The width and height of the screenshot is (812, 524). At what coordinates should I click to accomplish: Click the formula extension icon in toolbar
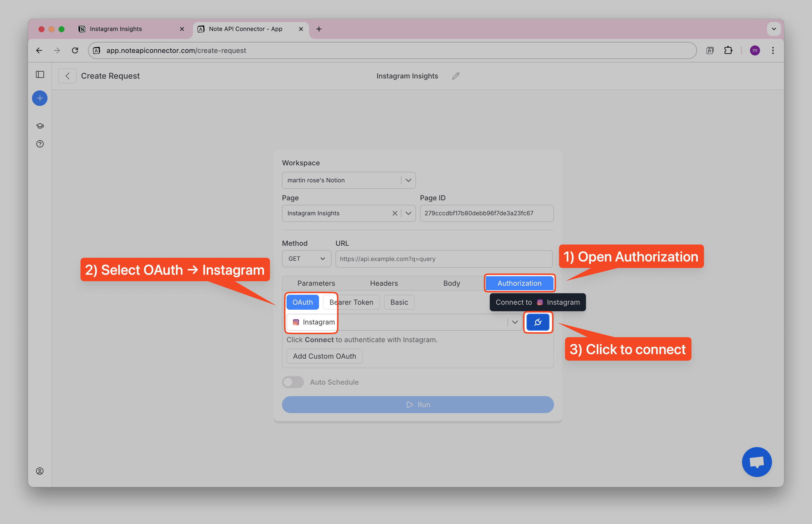[x=710, y=50]
